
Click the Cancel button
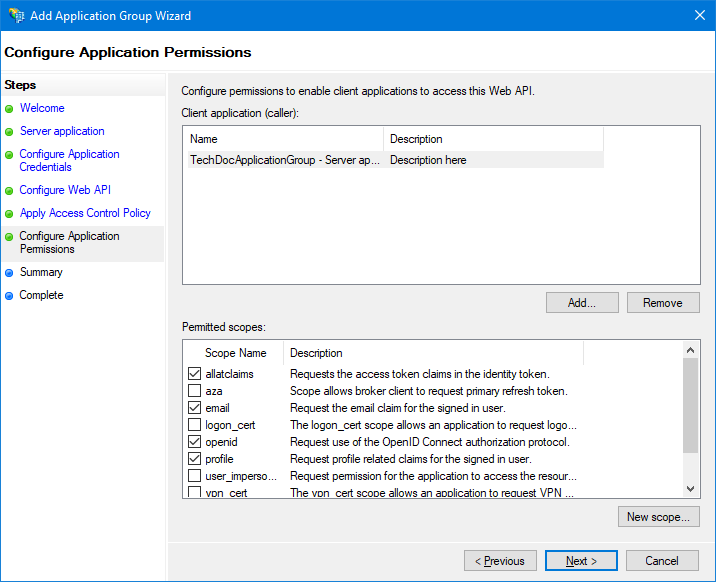[662, 561]
